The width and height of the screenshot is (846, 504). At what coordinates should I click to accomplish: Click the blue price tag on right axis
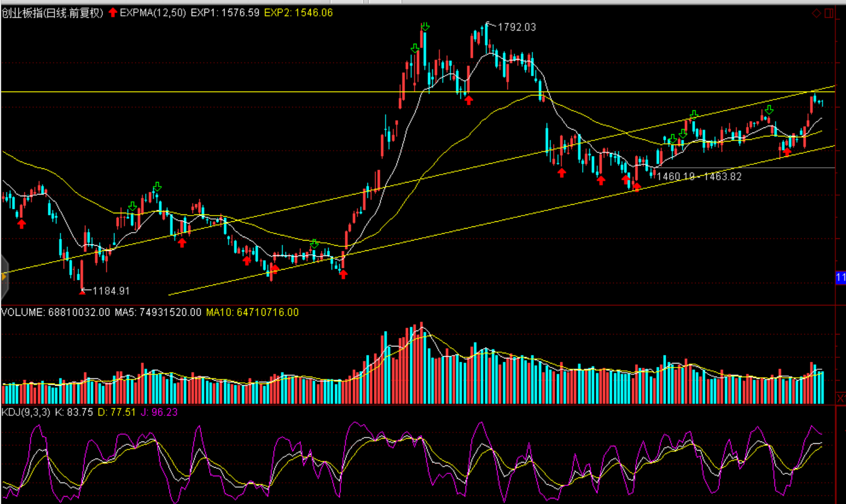point(840,278)
